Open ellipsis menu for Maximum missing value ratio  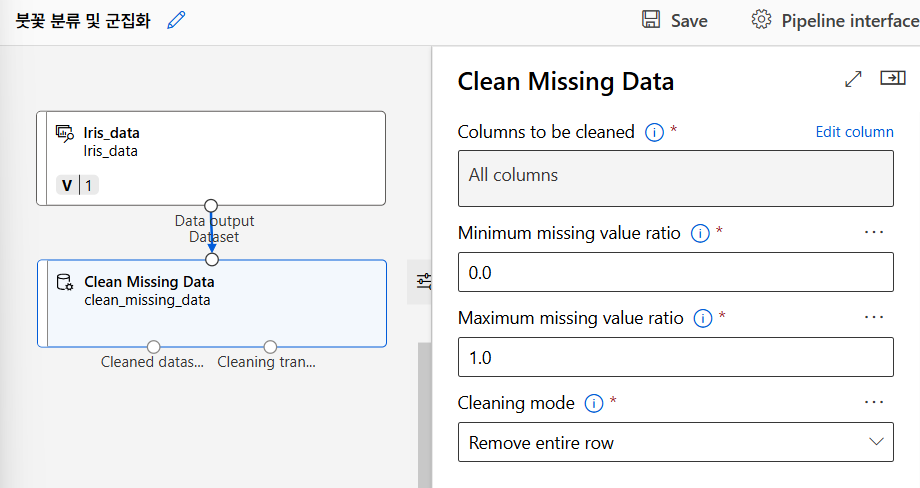click(874, 317)
